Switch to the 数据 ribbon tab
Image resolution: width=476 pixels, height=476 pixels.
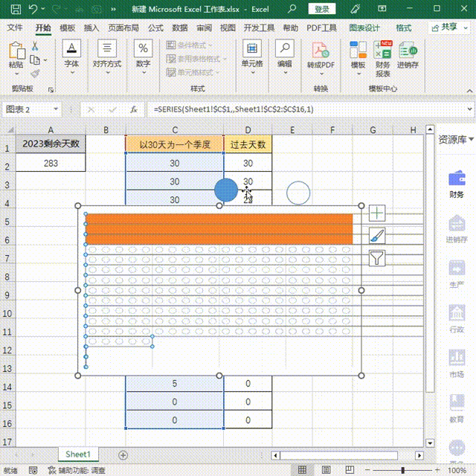180,28
